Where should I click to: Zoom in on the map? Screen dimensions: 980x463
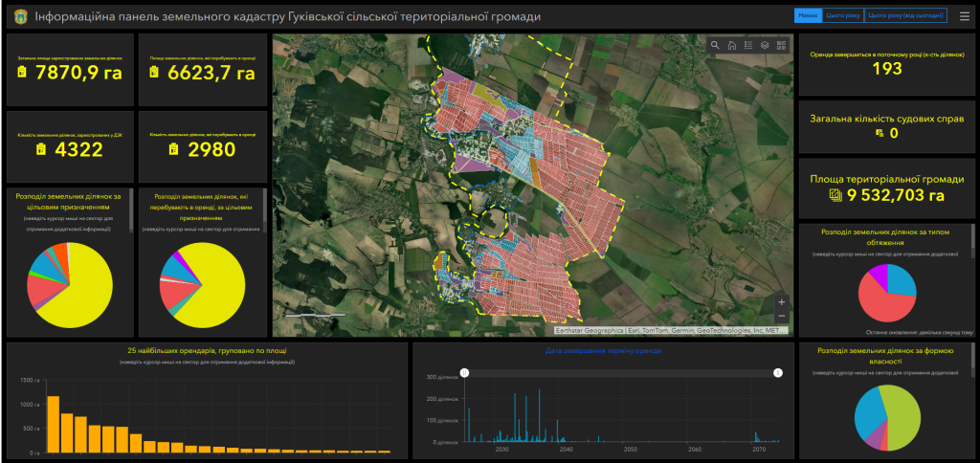tap(781, 302)
